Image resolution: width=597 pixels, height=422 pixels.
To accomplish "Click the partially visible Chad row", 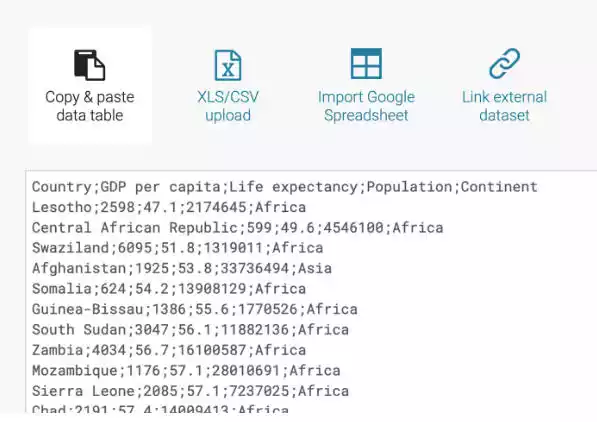I will click(x=160, y=408).
